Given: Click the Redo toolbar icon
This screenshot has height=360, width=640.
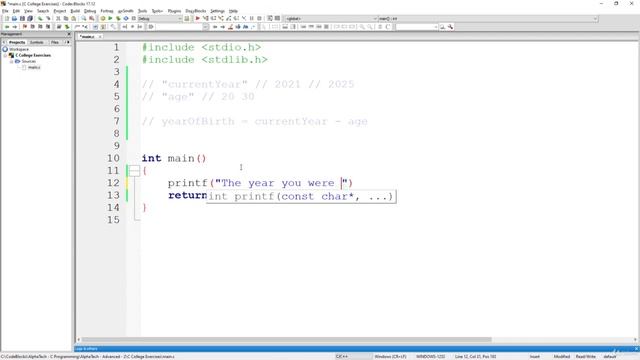Looking at the screenshot, I should click(x=48, y=19).
